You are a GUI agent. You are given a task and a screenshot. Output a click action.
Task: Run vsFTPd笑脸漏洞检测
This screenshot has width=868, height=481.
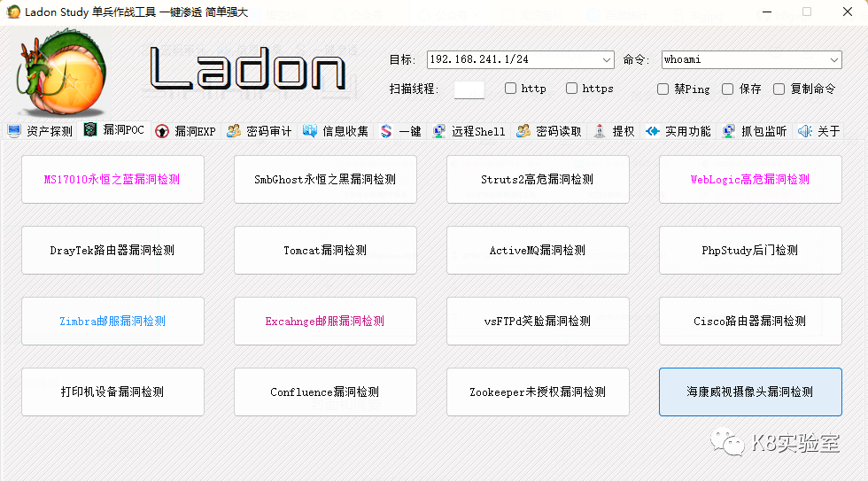tap(539, 321)
